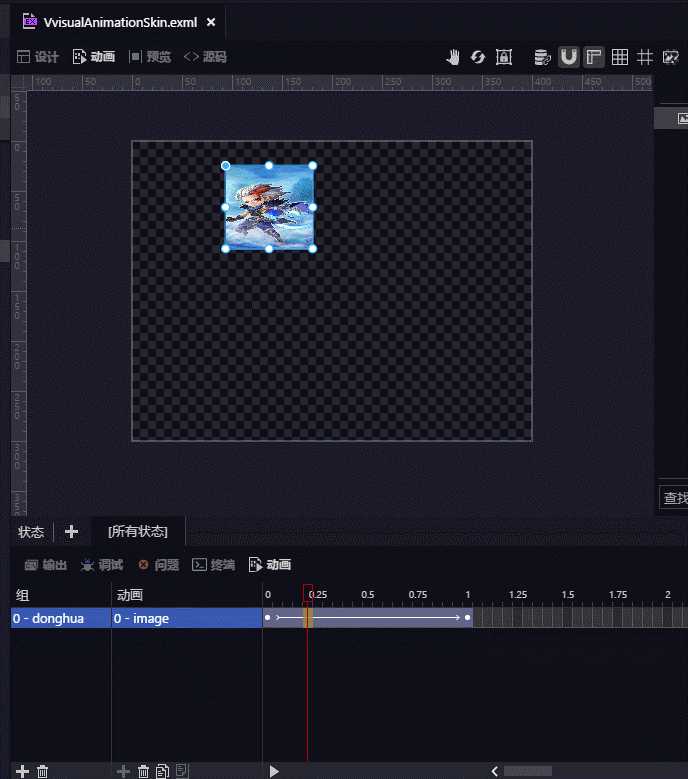Image resolution: width=688 pixels, height=779 pixels.
Task: Click the first keyframe dot at time 0
Action: 268,618
